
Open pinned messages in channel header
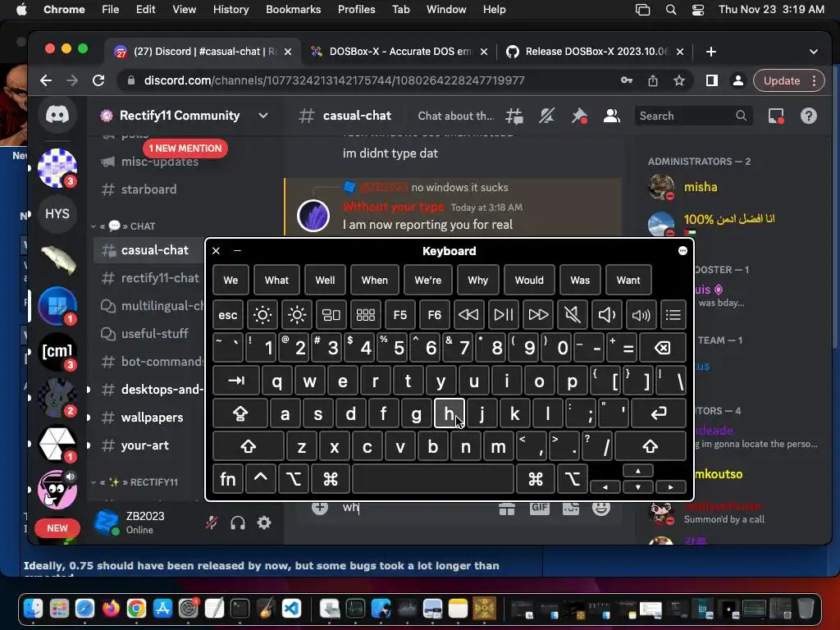pos(579,116)
